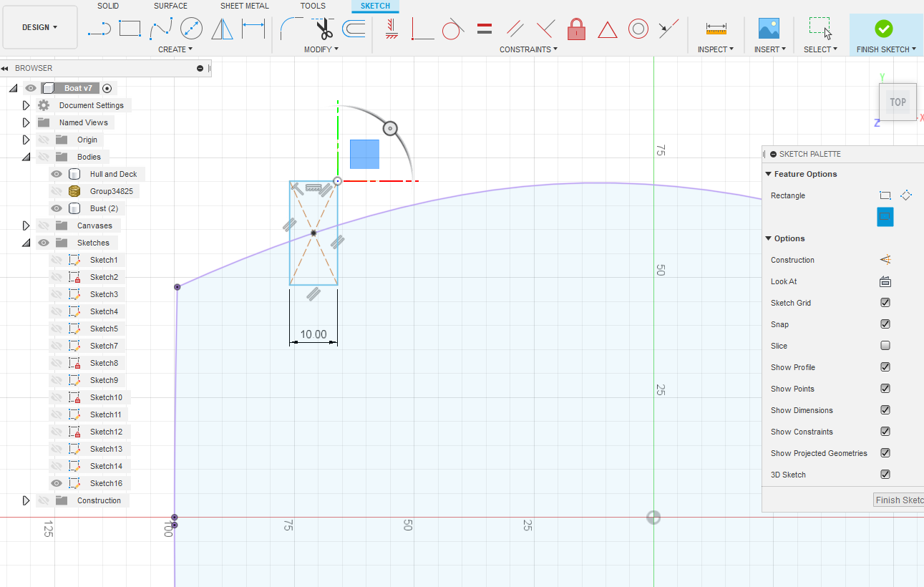The width and height of the screenshot is (924, 587).
Task: Collapse the Feature Options section
Action: point(769,174)
